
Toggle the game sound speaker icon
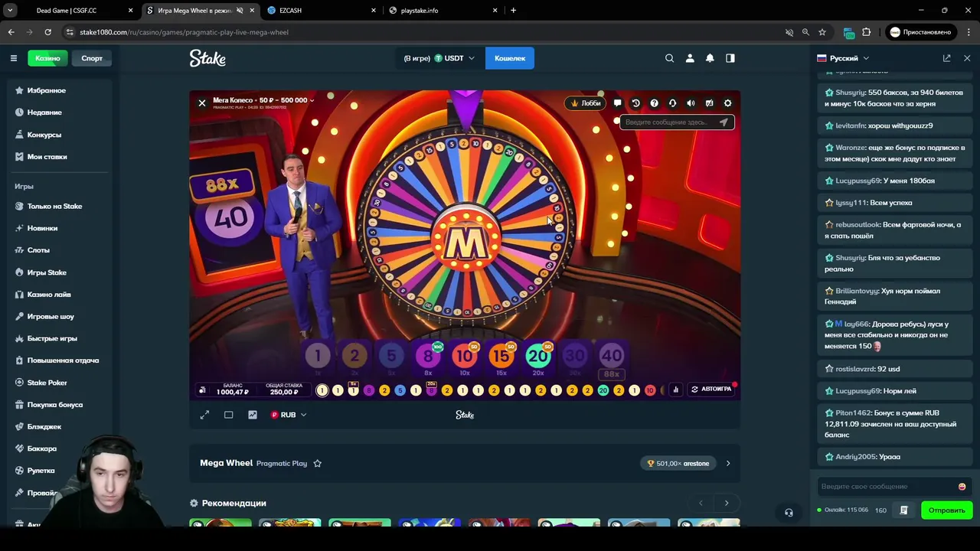[x=691, y=103]
